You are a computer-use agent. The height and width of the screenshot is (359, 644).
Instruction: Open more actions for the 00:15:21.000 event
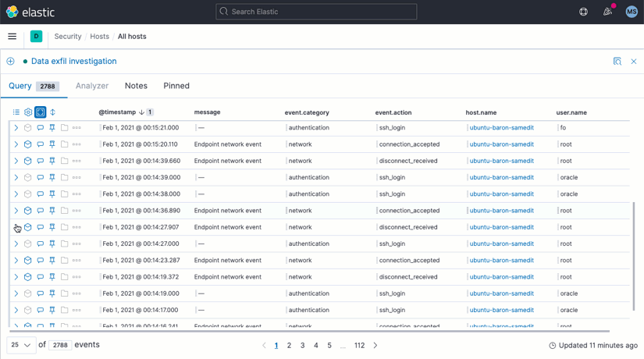76,128
